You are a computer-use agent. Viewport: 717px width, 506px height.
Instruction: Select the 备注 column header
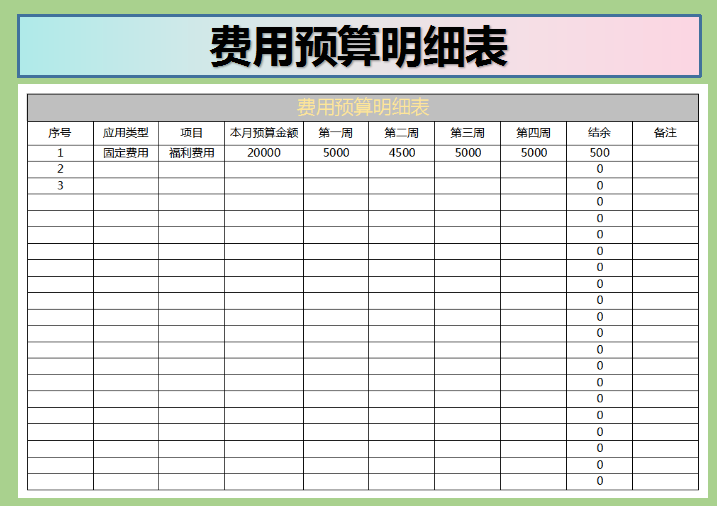[665, 133]
